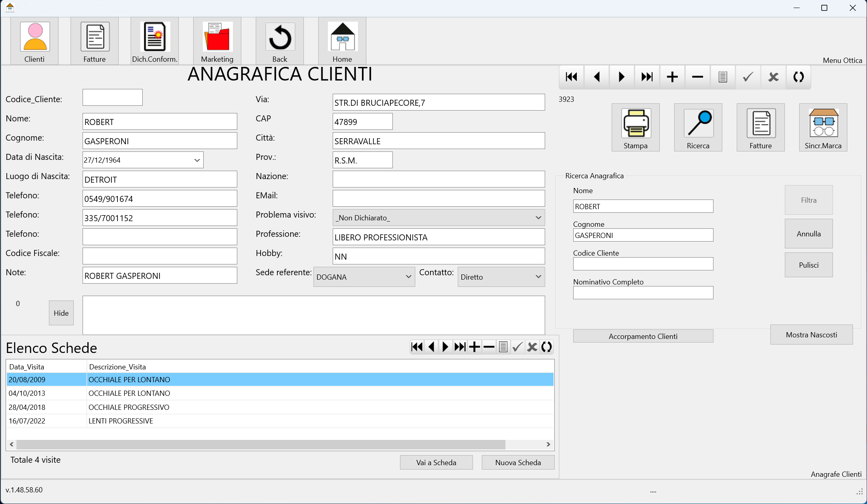Open the Fatture icon in top toolbar
Image resolution: width=867 pixels, height=504 pixels.
pos(95,41)
